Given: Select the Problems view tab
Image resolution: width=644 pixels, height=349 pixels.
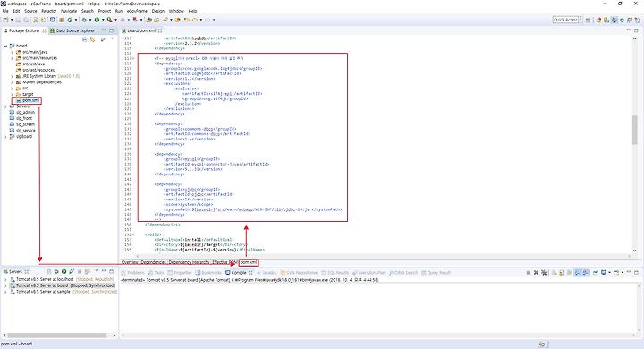Looking at the screenshot, I should click(133, 273).
